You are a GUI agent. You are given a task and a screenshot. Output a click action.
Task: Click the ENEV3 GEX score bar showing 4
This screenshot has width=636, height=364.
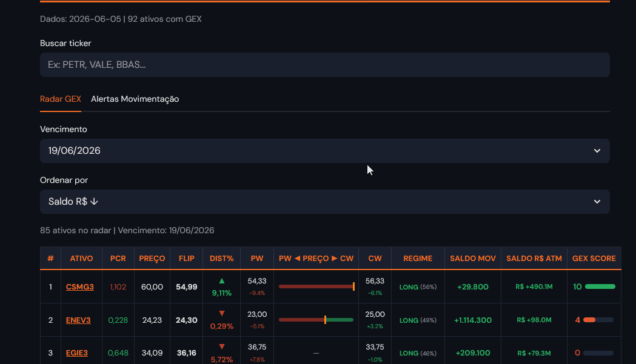pos(598,320)
